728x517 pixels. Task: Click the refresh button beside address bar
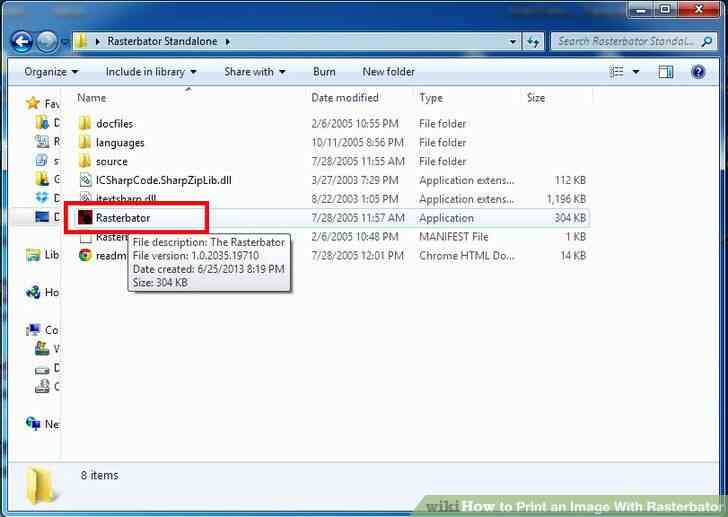point(534,42)
